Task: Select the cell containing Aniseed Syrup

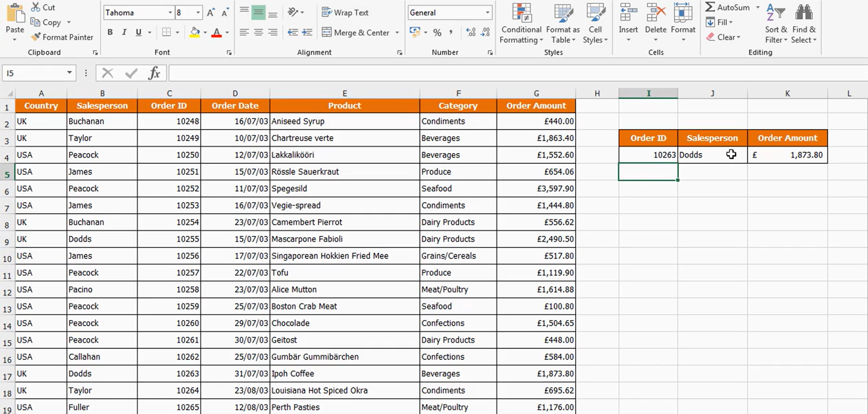Action: coord(344,121)
